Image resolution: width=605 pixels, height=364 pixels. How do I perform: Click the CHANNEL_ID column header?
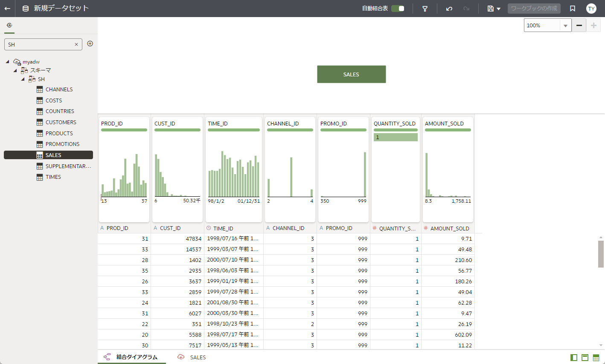click(290, 228)
